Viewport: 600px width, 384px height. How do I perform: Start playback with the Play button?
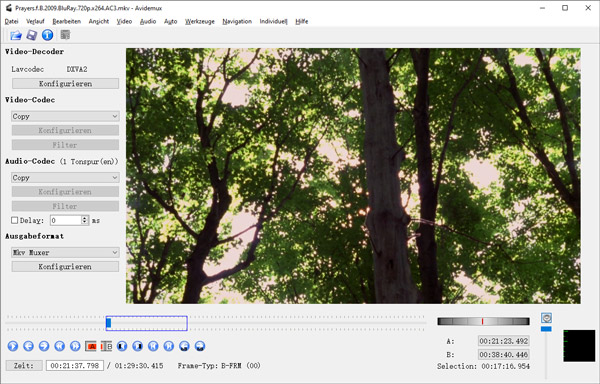[13, 346]
